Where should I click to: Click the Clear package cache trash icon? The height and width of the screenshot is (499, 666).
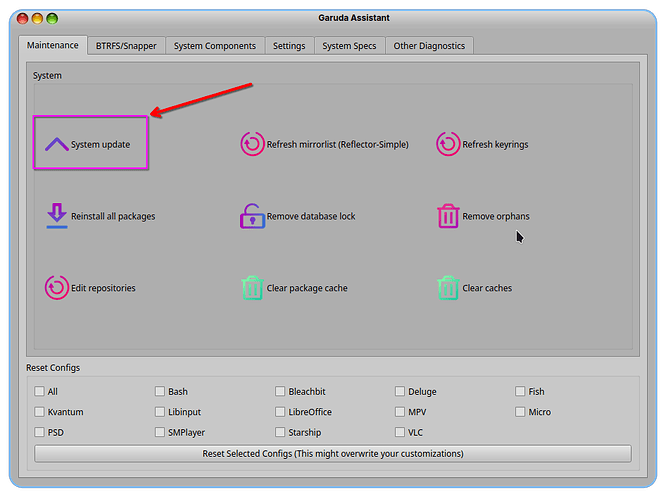252,288
